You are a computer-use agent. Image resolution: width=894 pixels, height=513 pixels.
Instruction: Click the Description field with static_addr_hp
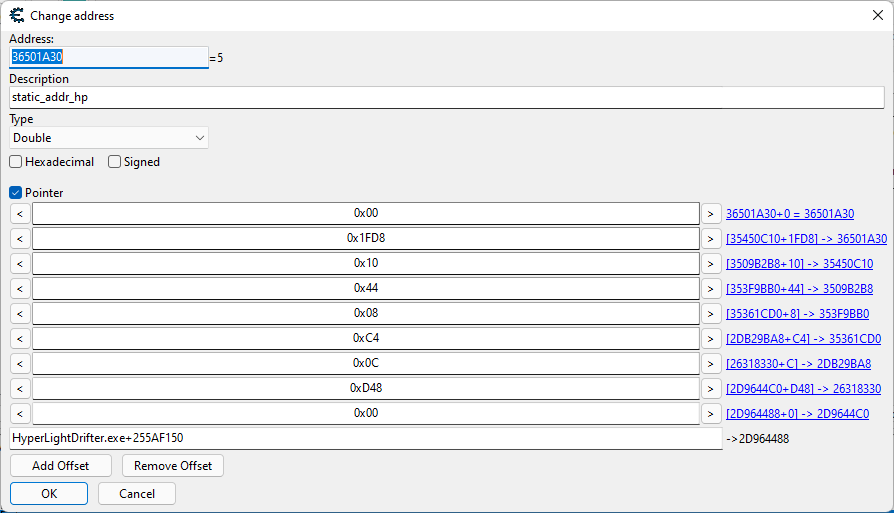click(x=446, y=98)
